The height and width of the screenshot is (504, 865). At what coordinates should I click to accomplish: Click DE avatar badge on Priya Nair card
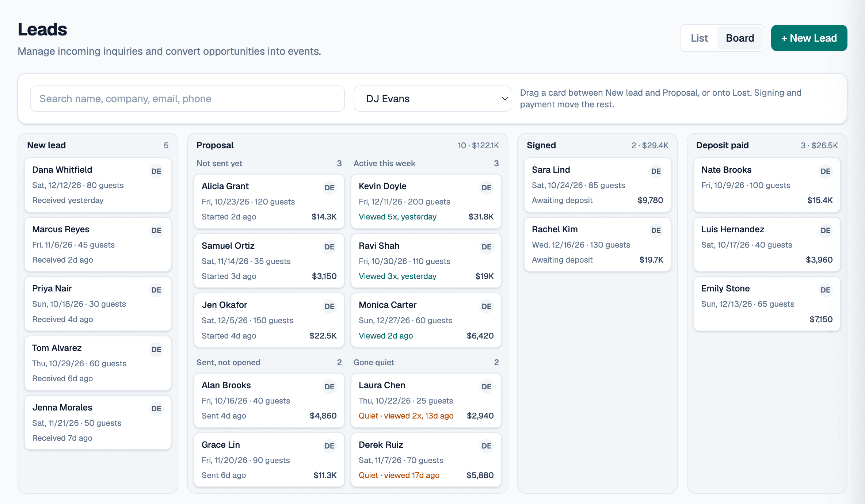click(156, 290)
